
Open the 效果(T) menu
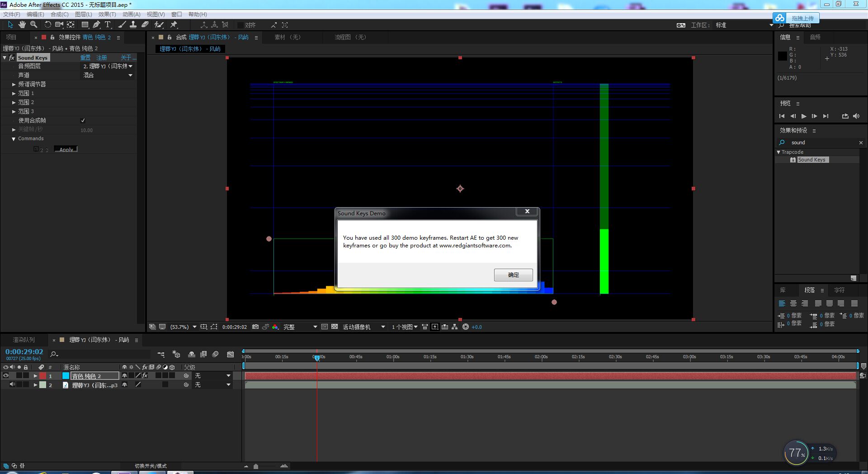coord(107,14)
